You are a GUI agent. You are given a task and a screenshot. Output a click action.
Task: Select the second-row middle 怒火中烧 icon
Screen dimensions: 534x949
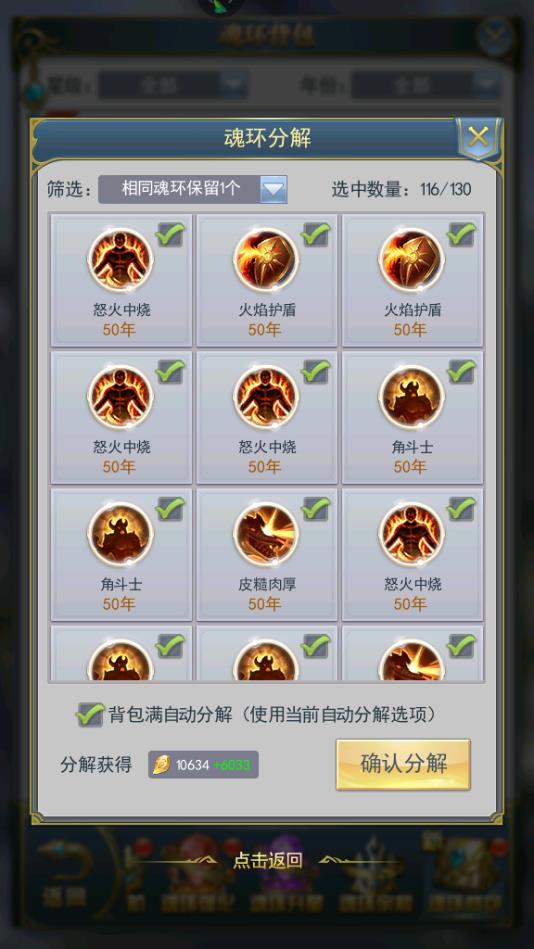266,397
